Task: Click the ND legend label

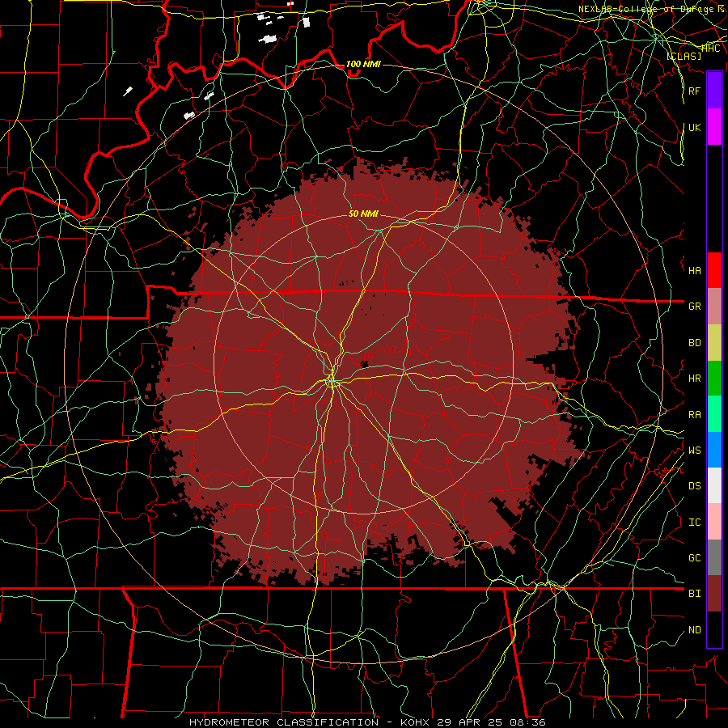Action: [x=694, y=630]
